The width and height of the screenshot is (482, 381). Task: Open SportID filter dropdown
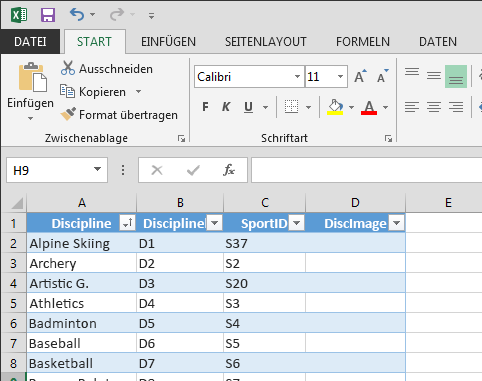click(x=296, y=223)
